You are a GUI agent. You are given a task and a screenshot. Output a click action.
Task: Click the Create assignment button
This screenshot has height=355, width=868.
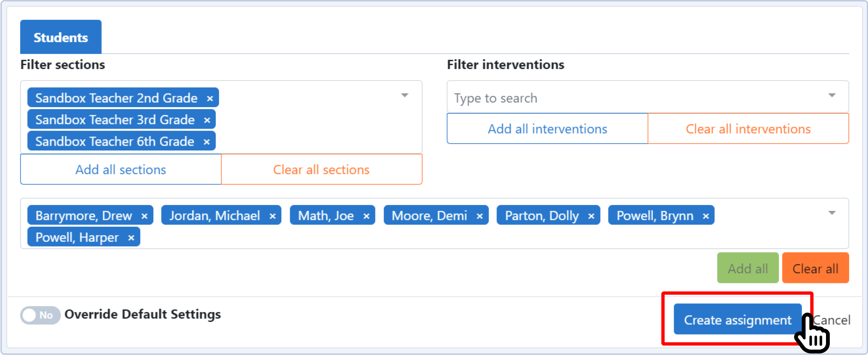(737, 319)
